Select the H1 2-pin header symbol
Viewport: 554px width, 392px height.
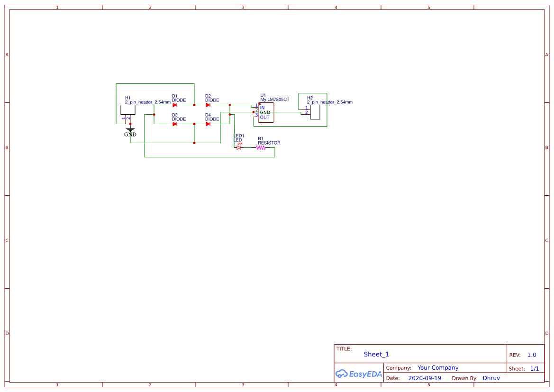tap(128, 109)
